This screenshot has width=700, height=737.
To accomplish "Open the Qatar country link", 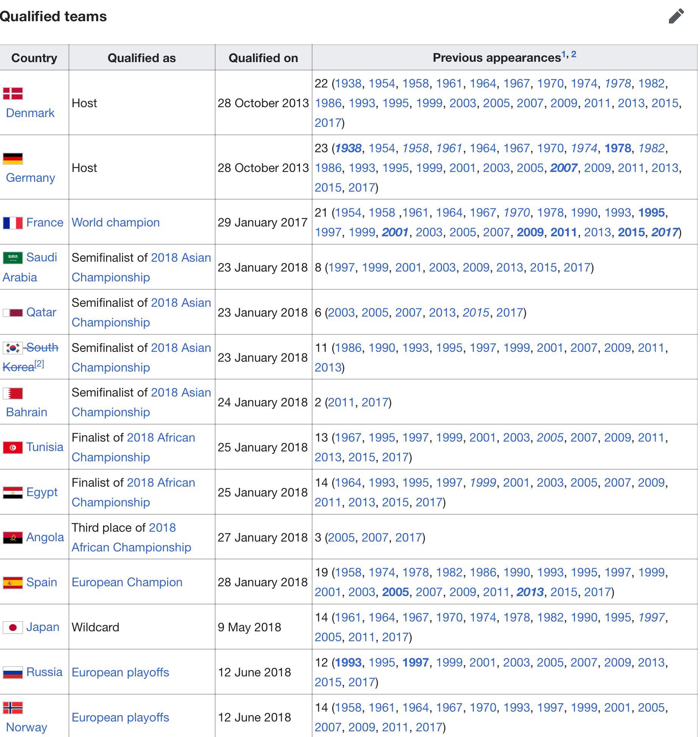I will coord(41,312).
